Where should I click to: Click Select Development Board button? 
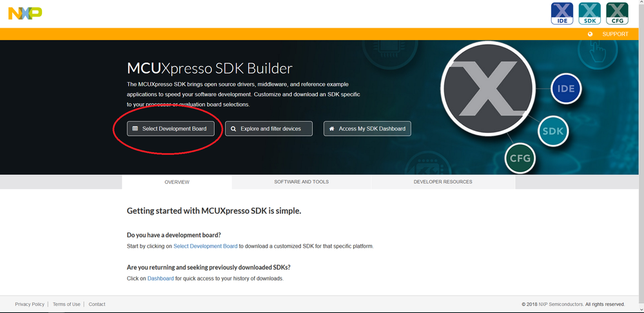170,128
